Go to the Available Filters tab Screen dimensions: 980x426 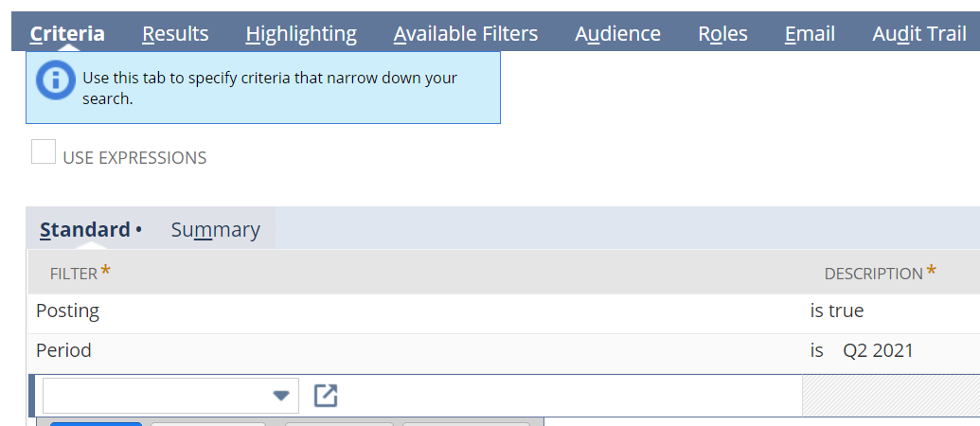[x=466, y=34]
